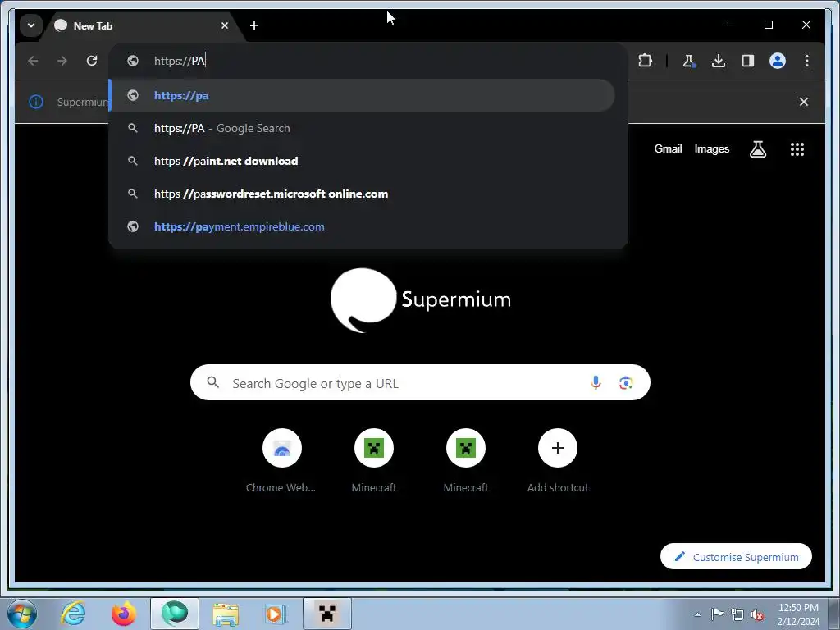
Task: Click the address bar containing https://PA
Action: click(x=367, y=61)
